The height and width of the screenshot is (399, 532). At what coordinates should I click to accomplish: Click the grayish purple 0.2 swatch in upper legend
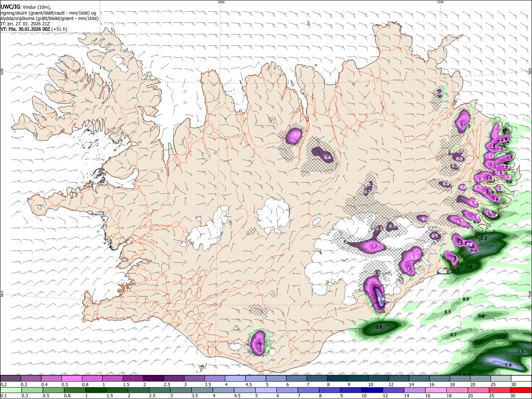[x=10, y=379]
